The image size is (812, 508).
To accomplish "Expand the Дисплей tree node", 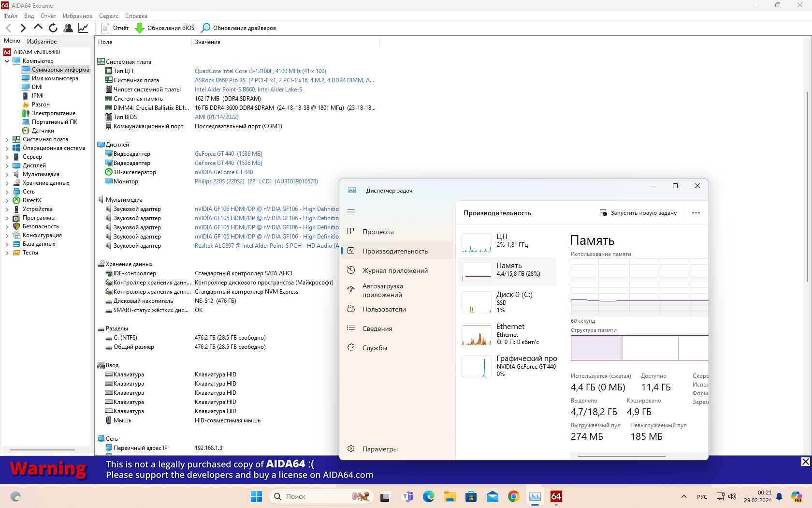I will click(7, 165).
